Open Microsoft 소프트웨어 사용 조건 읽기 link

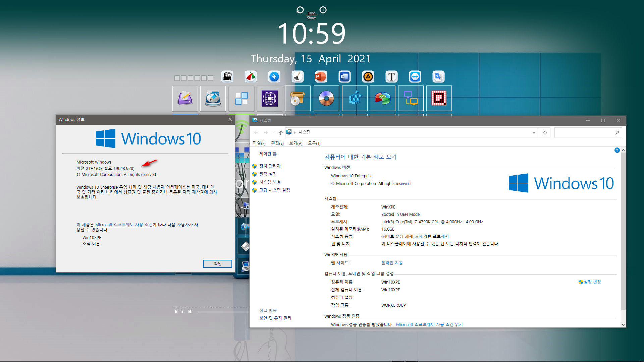tap(429, 324)
